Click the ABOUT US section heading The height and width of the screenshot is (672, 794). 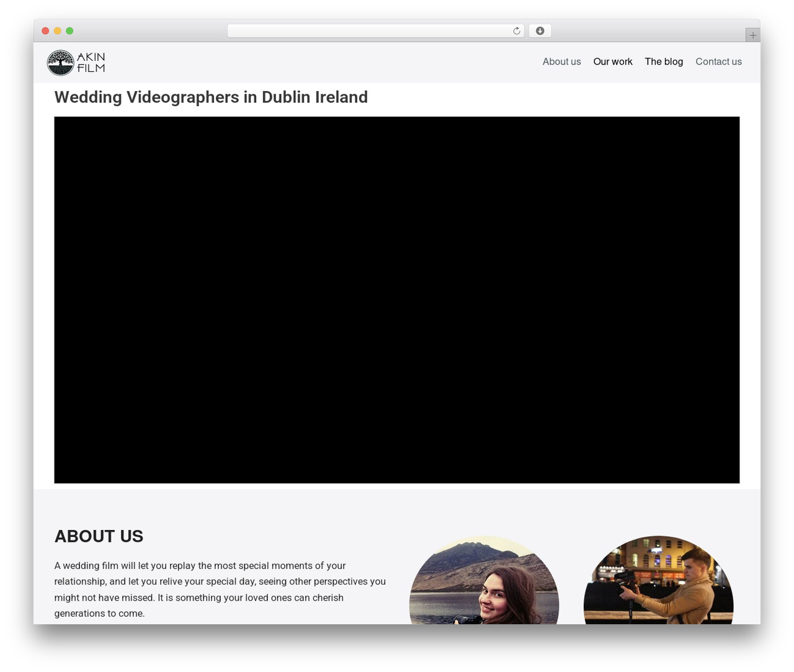[x=99, y=536]
